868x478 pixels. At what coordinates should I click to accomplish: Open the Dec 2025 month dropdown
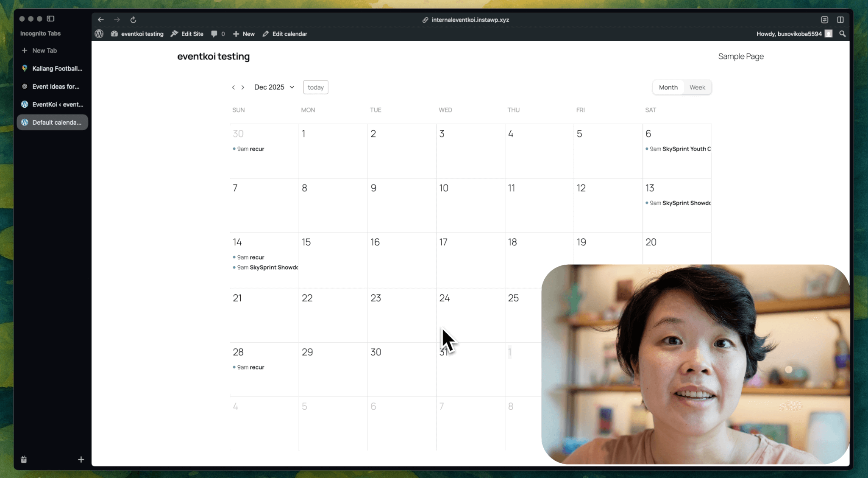click(274, 87)
